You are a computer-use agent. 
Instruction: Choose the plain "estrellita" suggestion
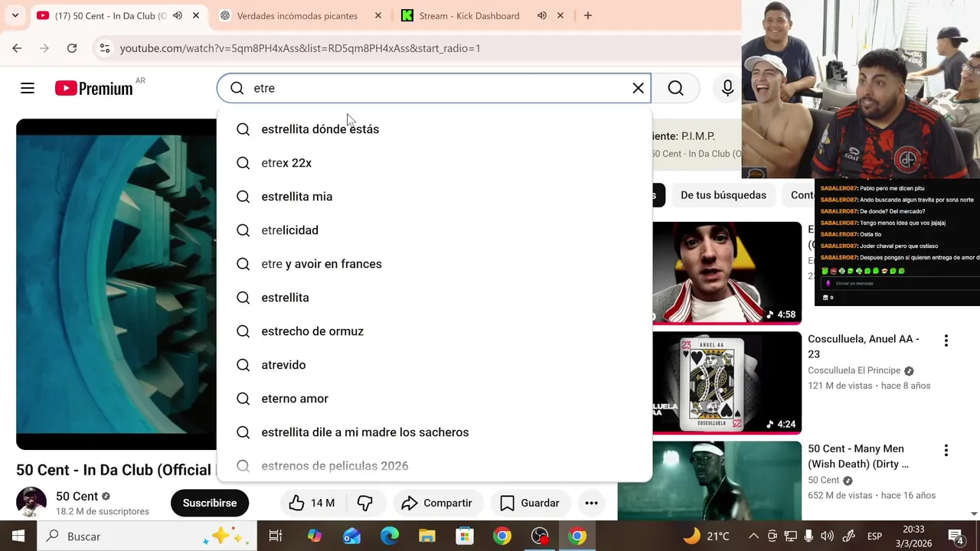[x=434, y=298]
